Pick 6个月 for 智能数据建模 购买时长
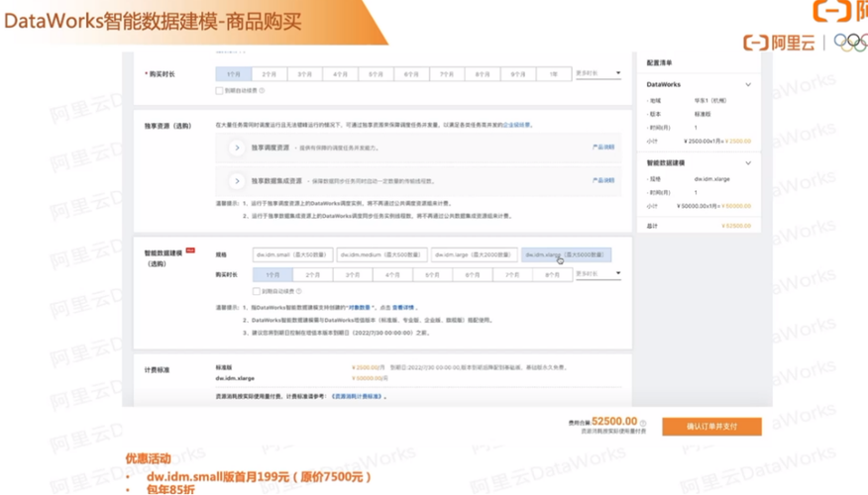Screen dimensions: 868x495 click(x=473, y=275)
